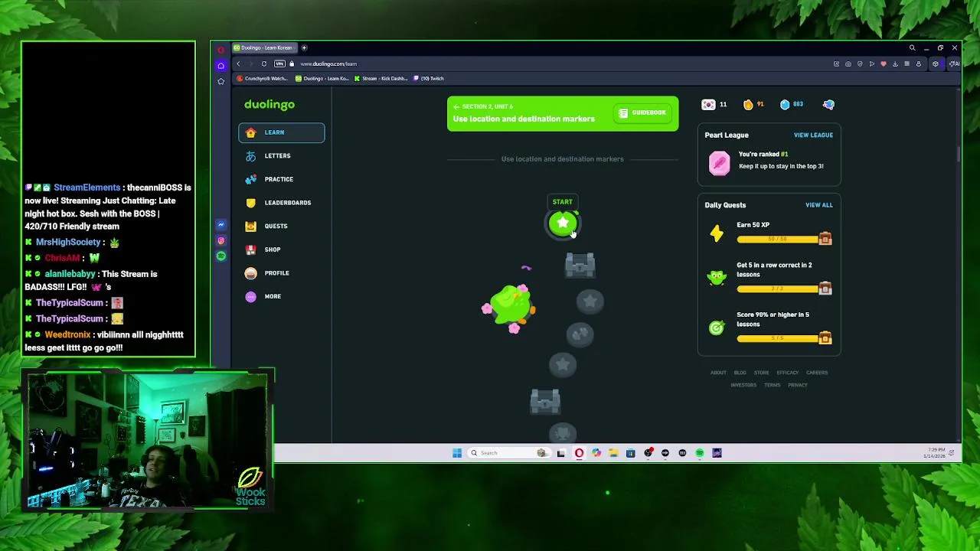The image size is (980, 551).
Task: Open Instagram in Opera sidebar
Action: pos(221,240)
